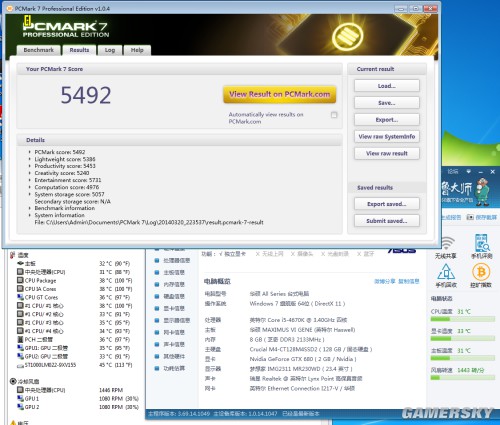Viewport: 500px width, 425px height.
Task: Open the 鲁大师 title bar dropdown menu
Action: [x=469, y=171]
